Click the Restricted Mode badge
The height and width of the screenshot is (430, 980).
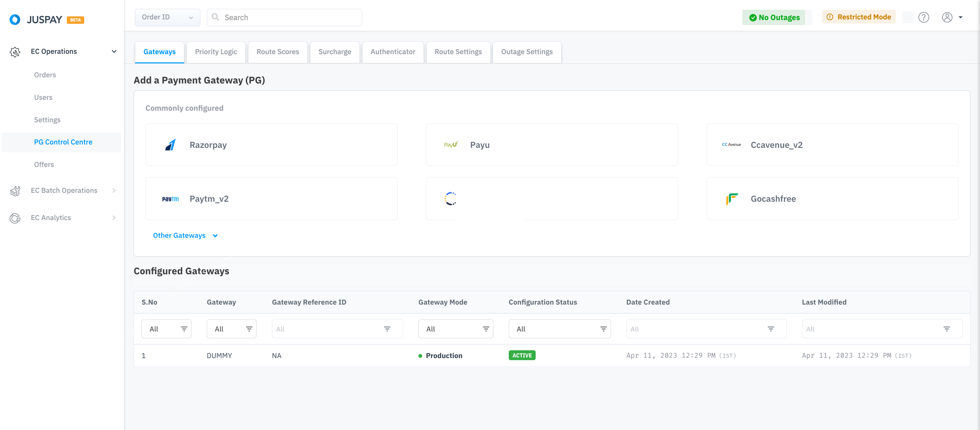click(859, 17)
